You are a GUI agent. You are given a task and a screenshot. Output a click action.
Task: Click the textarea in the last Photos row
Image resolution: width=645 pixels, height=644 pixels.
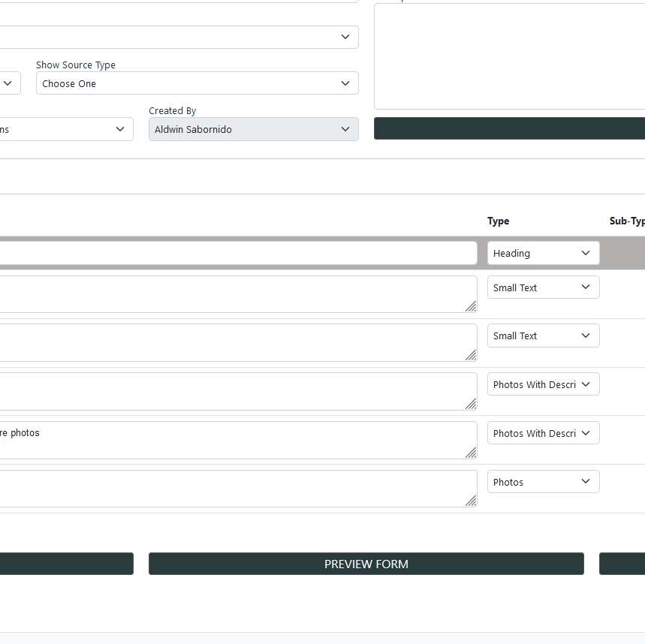tap(237, 489)
